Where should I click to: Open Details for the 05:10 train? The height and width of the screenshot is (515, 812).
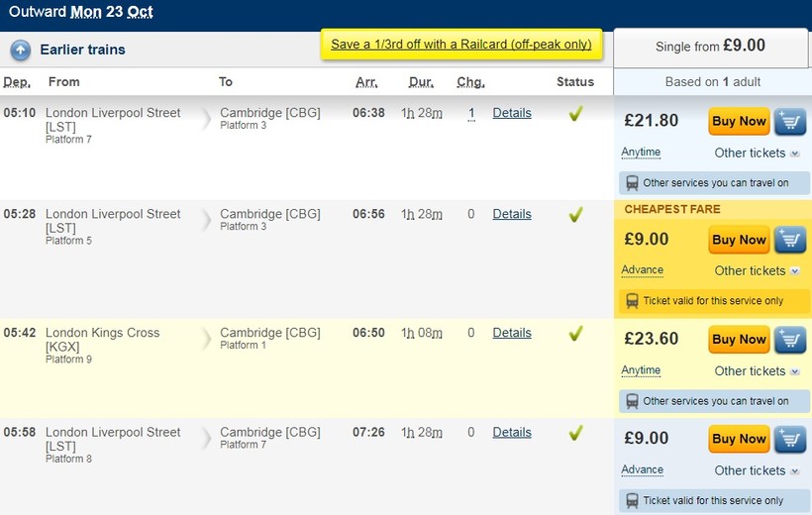pyautogui.click(x=512, y=113)
